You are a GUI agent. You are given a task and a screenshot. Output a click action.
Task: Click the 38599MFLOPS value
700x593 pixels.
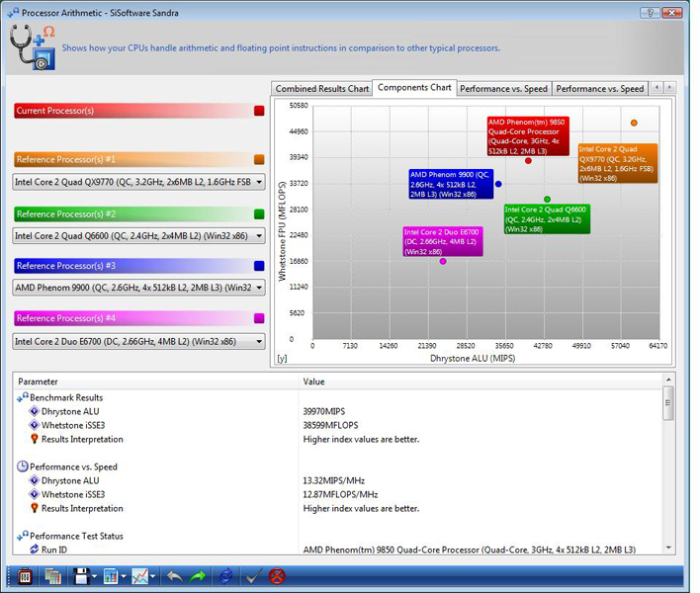[x=330, y=425]
